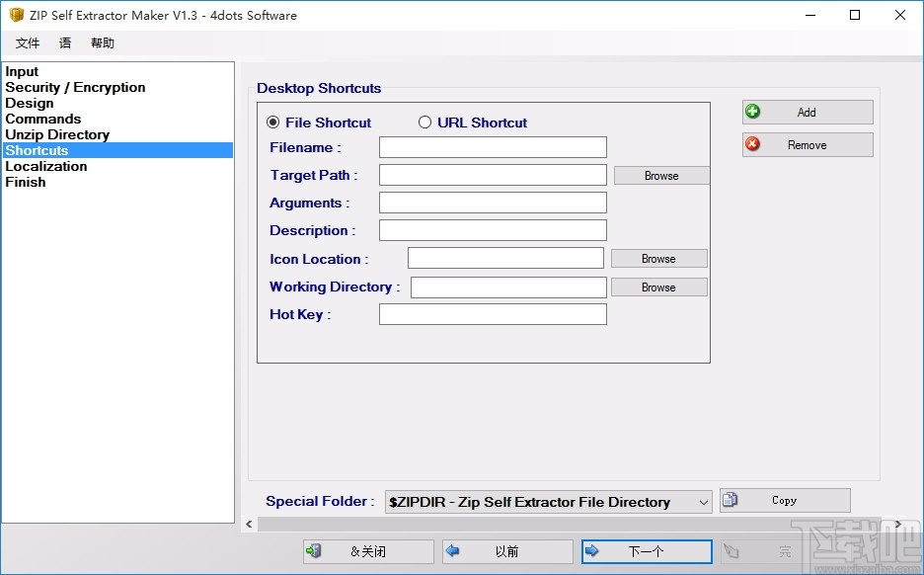Click the blue right arrow icon on 下一个

pos(591,551)
